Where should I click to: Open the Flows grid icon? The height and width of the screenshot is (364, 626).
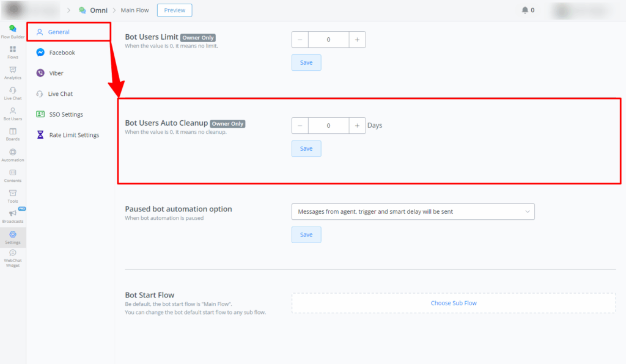point(13,49)
